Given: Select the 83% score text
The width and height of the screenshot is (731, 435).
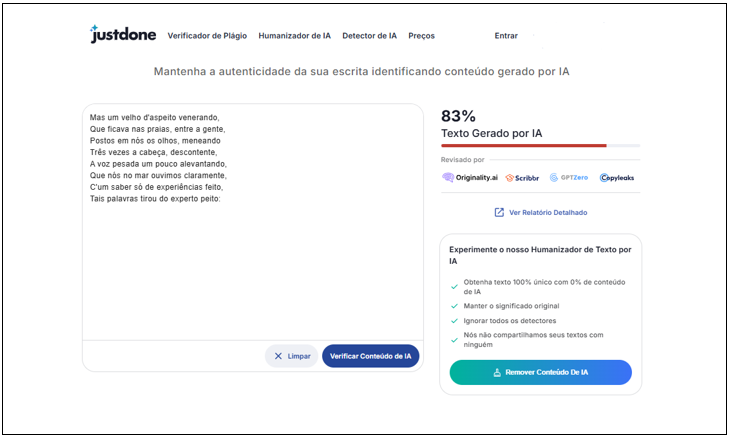Looking at the screenshot, I should 458,116.
